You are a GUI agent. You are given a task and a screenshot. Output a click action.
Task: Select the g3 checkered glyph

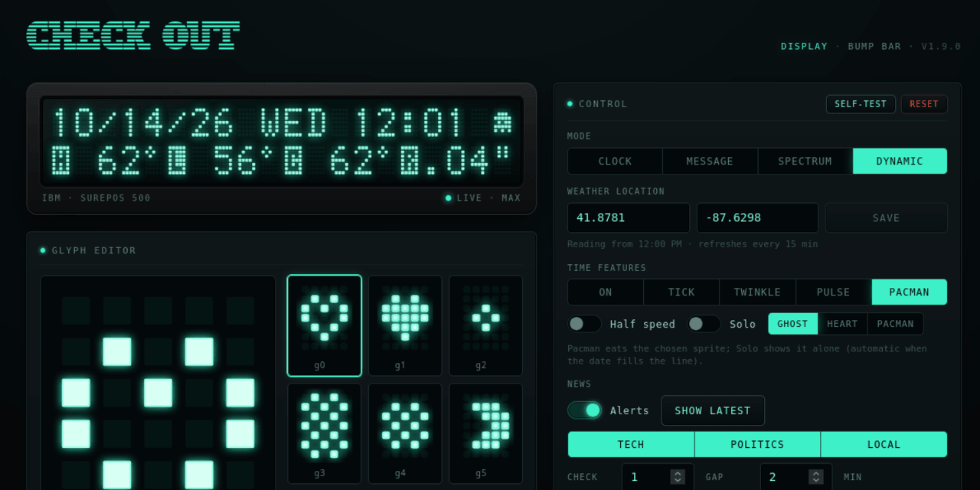[x=325, y=433]
